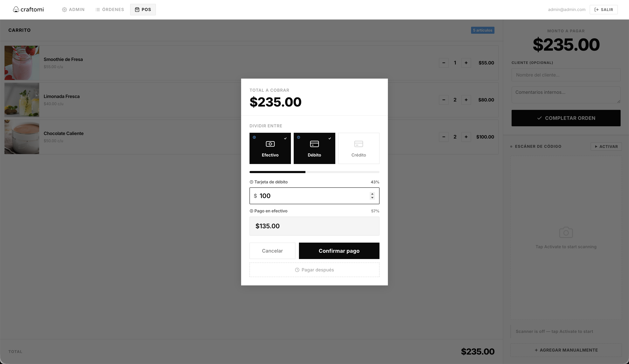
Task: Select the POS tab
Action: pyautogui.click(x=143, y=9)
